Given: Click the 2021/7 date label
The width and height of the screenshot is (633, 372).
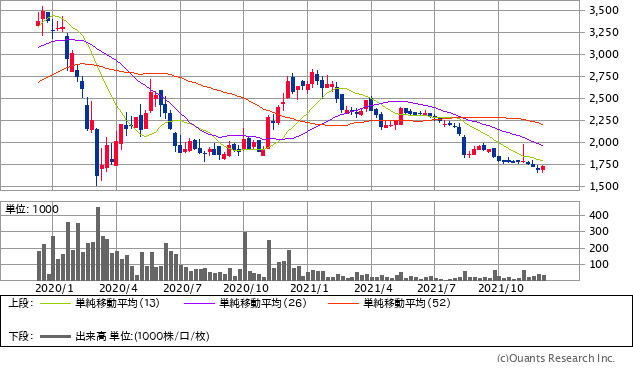Looking at the screenshot, I should (x=436, y=288).
